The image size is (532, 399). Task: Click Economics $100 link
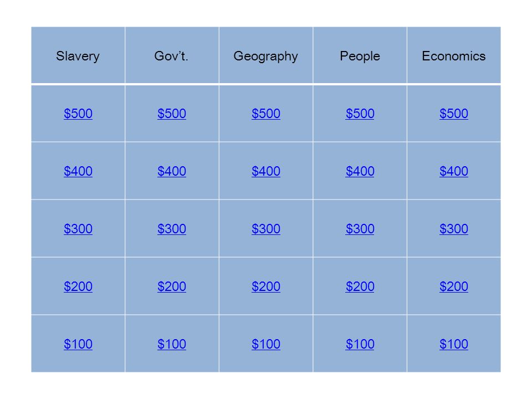tap(454, 344)
